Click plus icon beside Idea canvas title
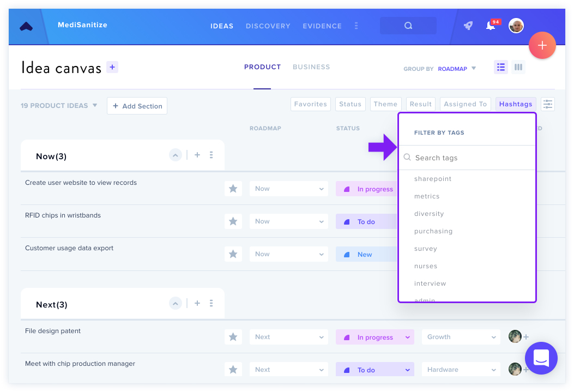This screenshot has width=574, height=392. pos(112,67)
